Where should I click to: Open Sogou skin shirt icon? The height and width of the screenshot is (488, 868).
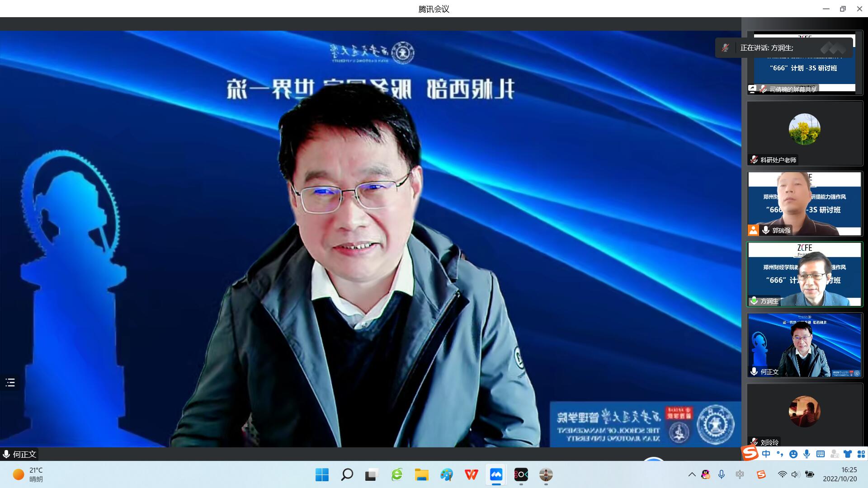coord(848,454)
